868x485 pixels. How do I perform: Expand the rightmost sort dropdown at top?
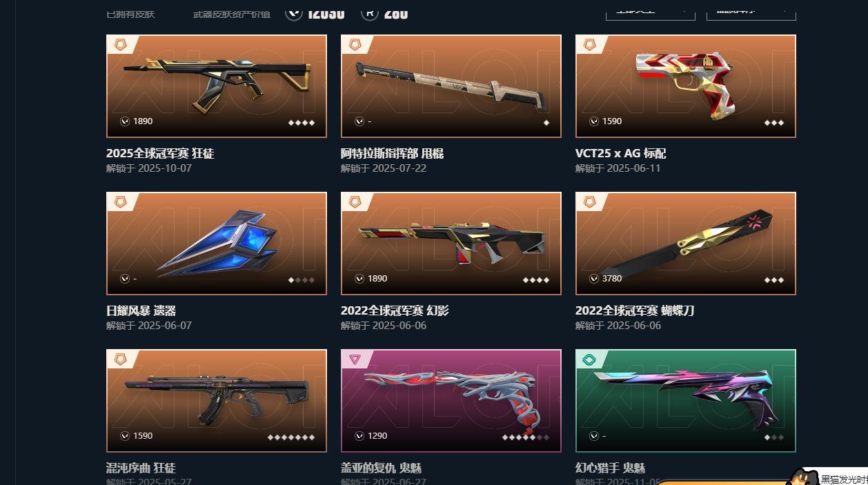click(751, 10)
